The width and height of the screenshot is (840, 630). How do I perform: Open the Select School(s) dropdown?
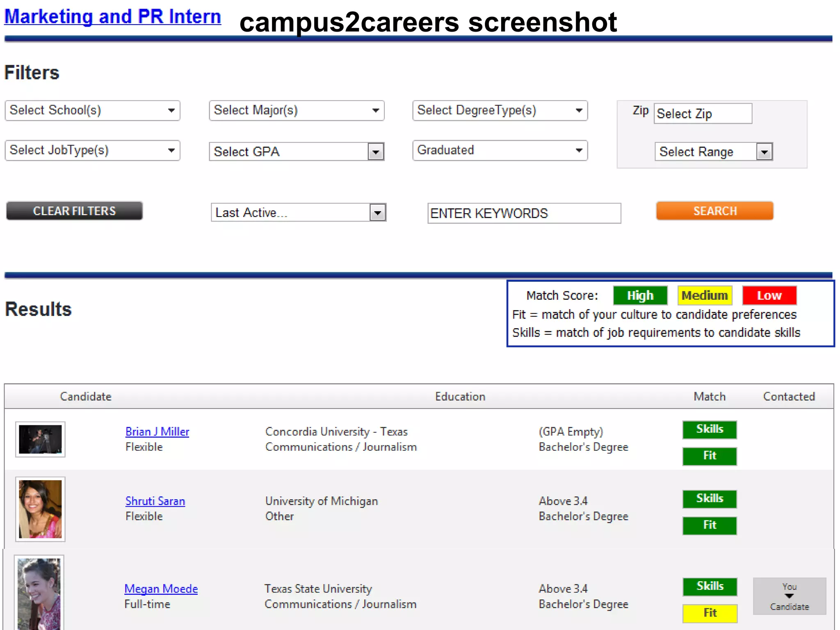pos(93,110)
